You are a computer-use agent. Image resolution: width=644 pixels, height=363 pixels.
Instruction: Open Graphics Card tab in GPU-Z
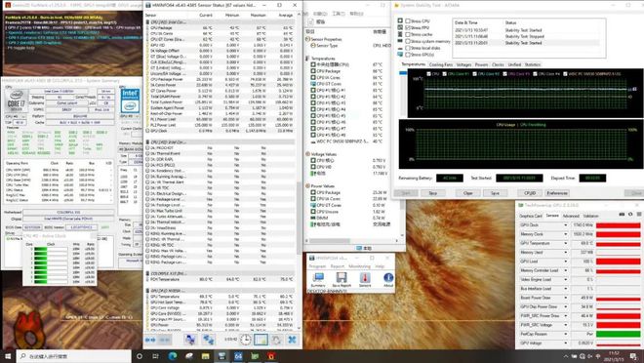point(531,216)
